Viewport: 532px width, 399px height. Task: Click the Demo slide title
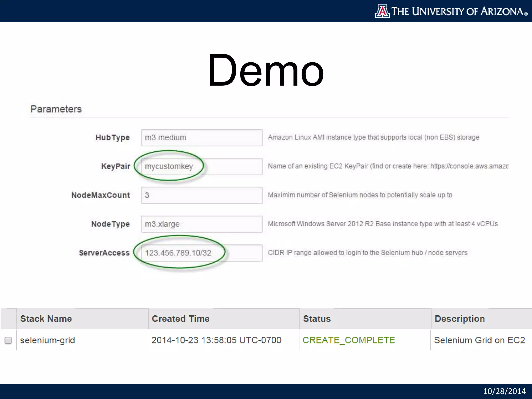coord(266,70)
